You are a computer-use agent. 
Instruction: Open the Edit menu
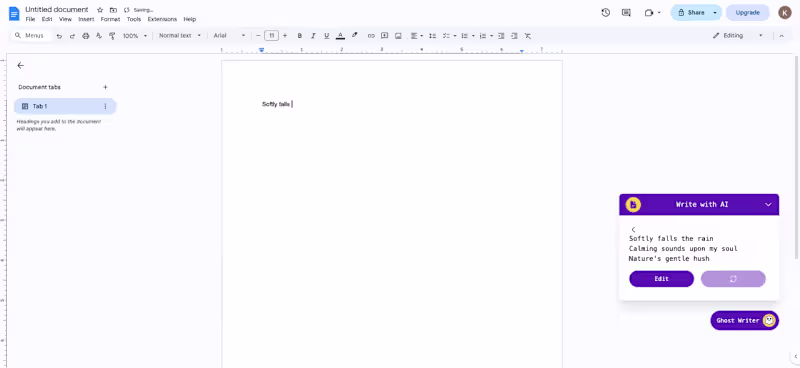(x=47, y=19)
